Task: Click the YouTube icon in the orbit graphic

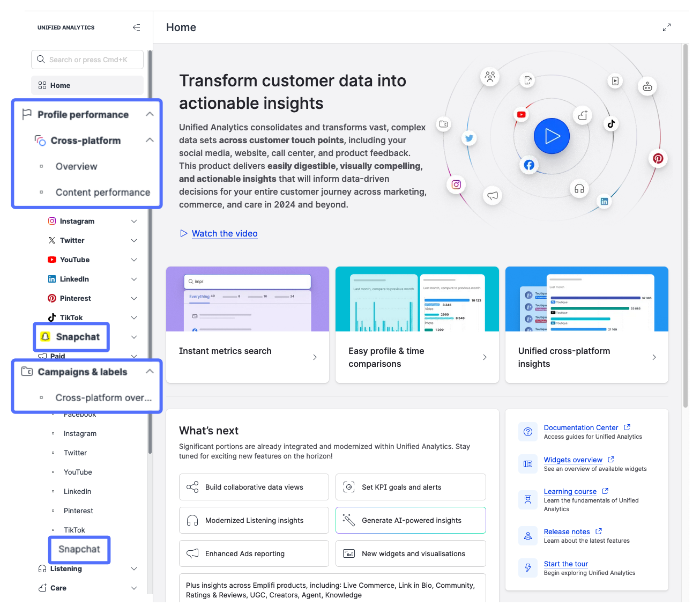Action: click(x=521, y=115)
